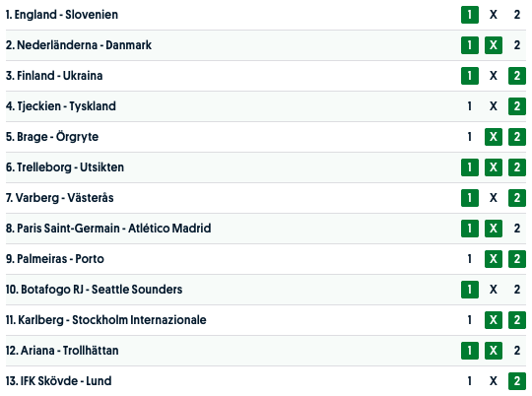Deselect 1 for England - Slovenien

click(x=470, y=15)
